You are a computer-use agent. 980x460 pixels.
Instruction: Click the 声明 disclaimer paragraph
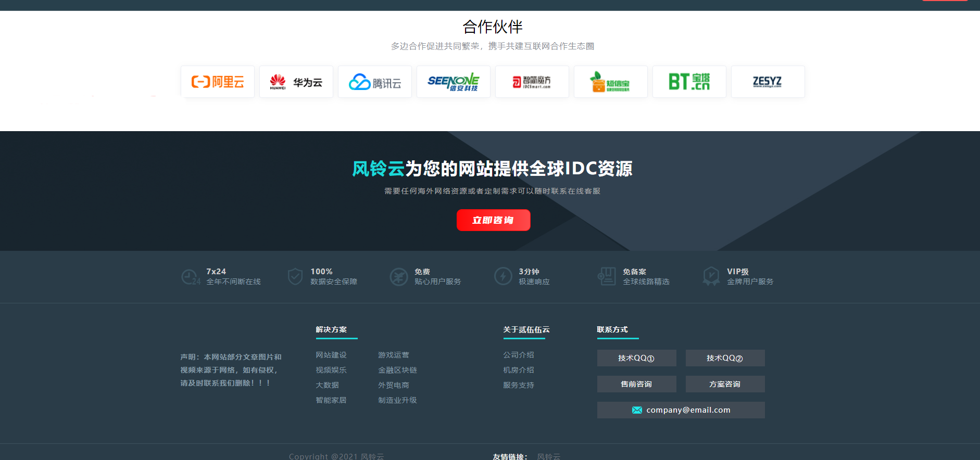pos(231,370)
